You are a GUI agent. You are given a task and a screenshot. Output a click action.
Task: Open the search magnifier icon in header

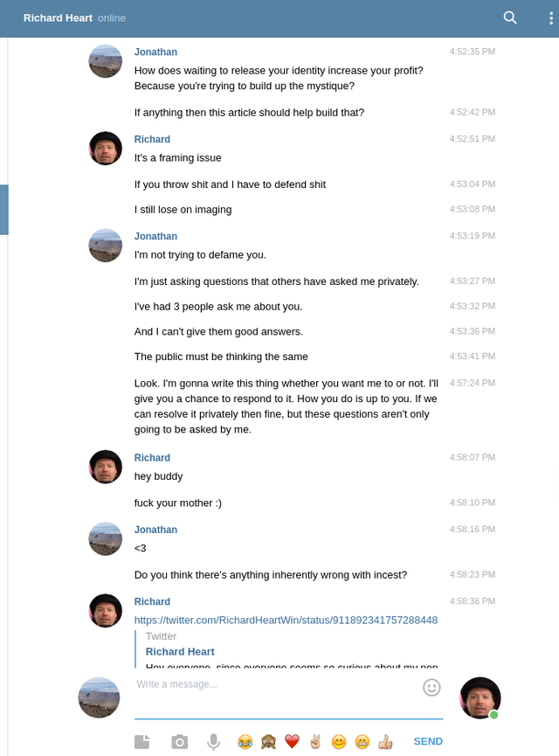[x=510, y=17]
